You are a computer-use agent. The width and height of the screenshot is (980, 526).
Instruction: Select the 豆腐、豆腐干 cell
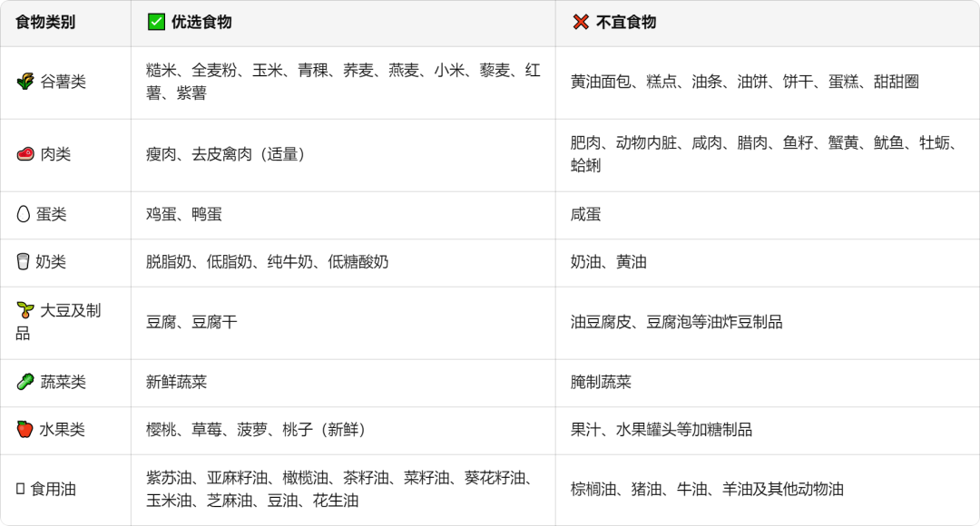click(x=343, y=322)
